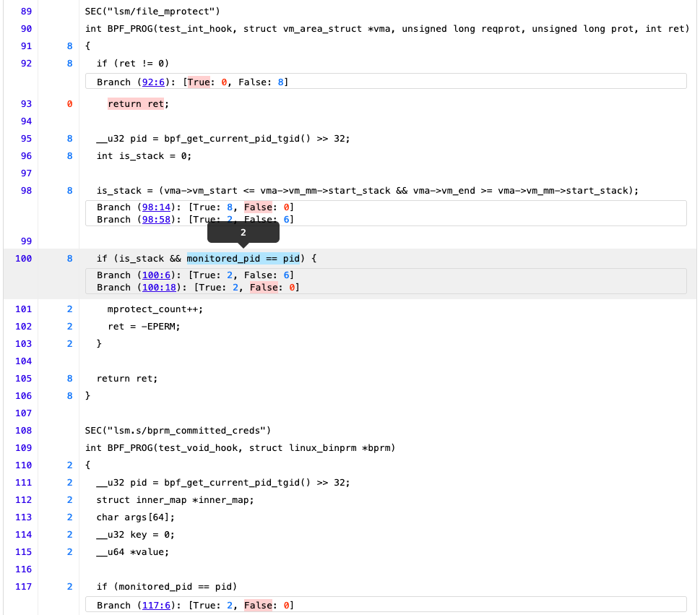Open the 92:6 branch link
Image resolution: width=700 pixels, height=615 pixels.
coord(153,82)
